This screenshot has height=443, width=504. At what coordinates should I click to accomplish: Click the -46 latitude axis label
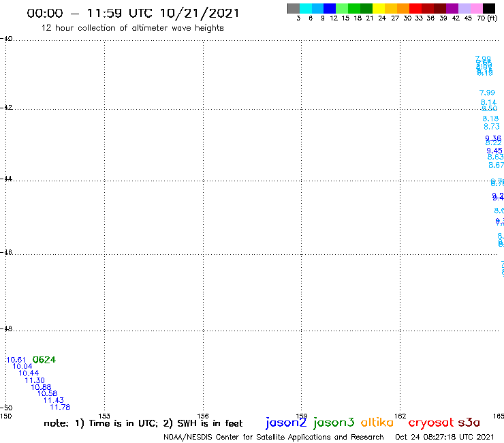(6, 252)
